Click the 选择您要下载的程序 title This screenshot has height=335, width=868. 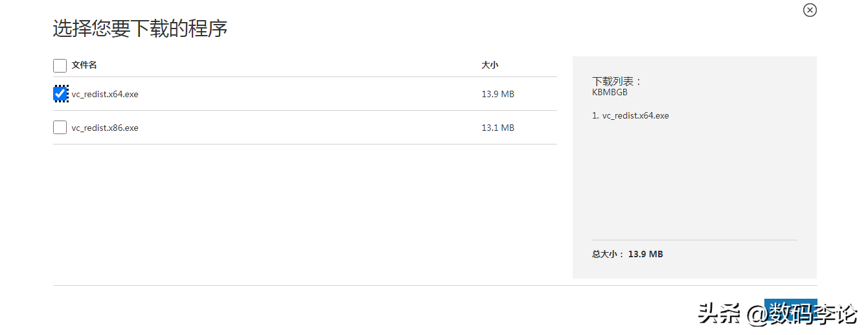(x=140, y=29)
